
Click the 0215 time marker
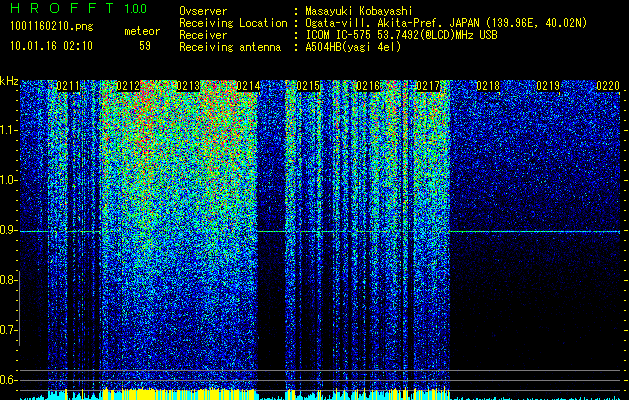(308, 86)
